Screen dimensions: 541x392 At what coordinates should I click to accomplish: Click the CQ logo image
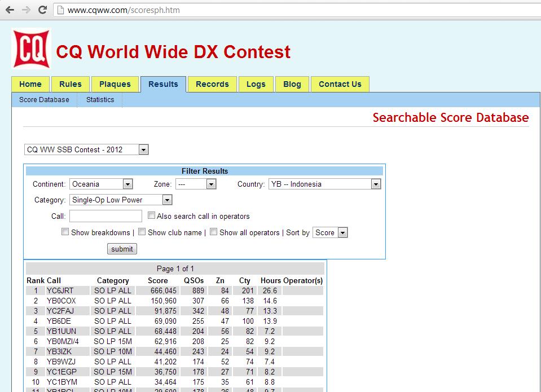tap(32, 49)
